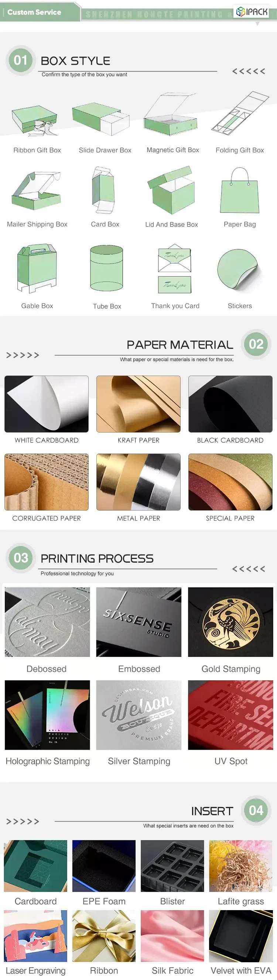Click the Silk Fabric label
The image size is (277, 980).
pos(172,970)
